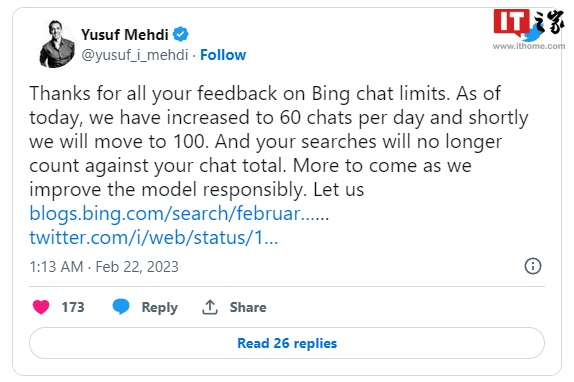Follow Yusuf Mehdi
Screen dimensions: 574x382
coord(223,55)
